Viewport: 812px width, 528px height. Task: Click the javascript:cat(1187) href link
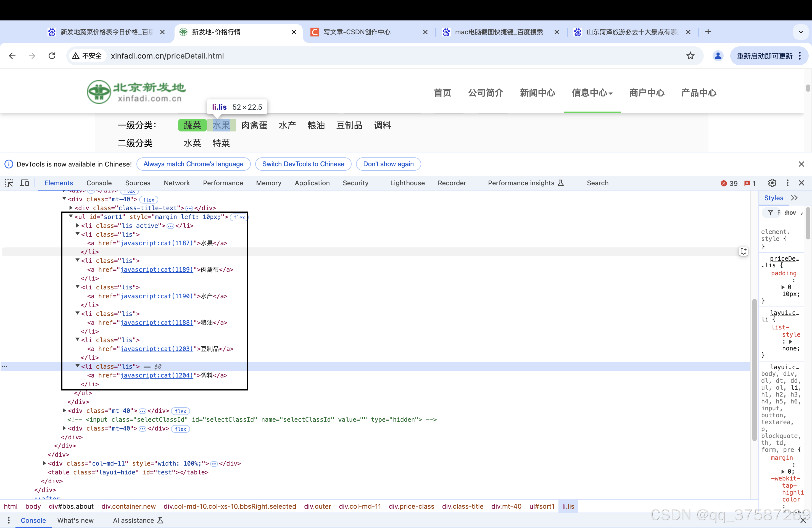[157, 243]
